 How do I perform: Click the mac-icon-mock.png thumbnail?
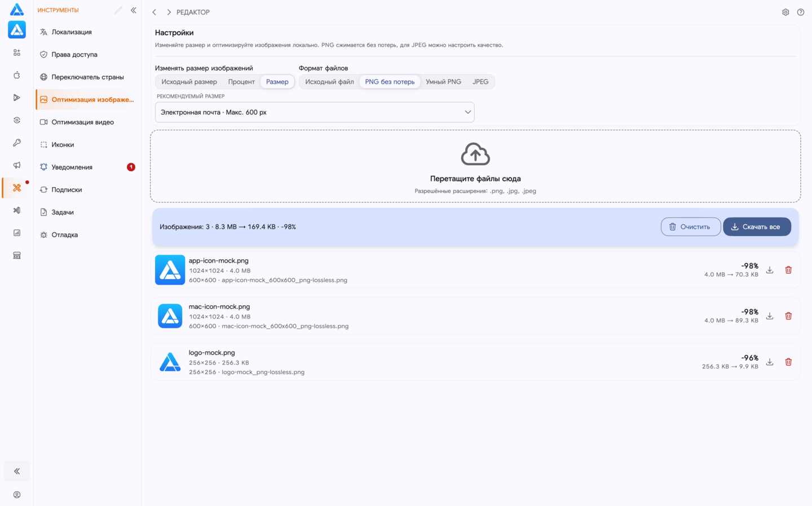click(170, 316)
